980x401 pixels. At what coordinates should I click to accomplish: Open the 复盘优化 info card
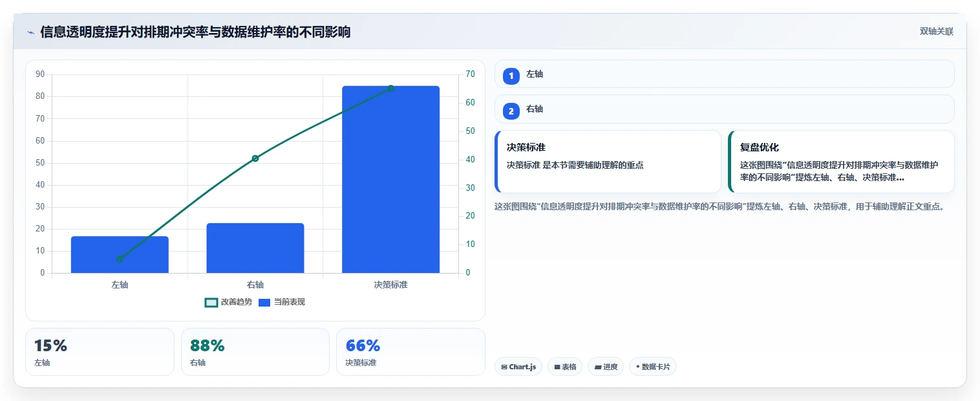tap(841, 162)
